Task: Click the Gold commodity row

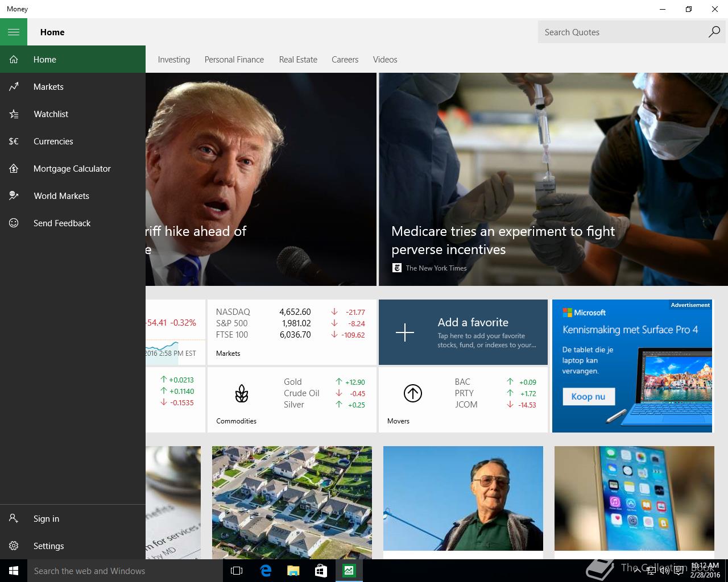Action: point(324,382)
